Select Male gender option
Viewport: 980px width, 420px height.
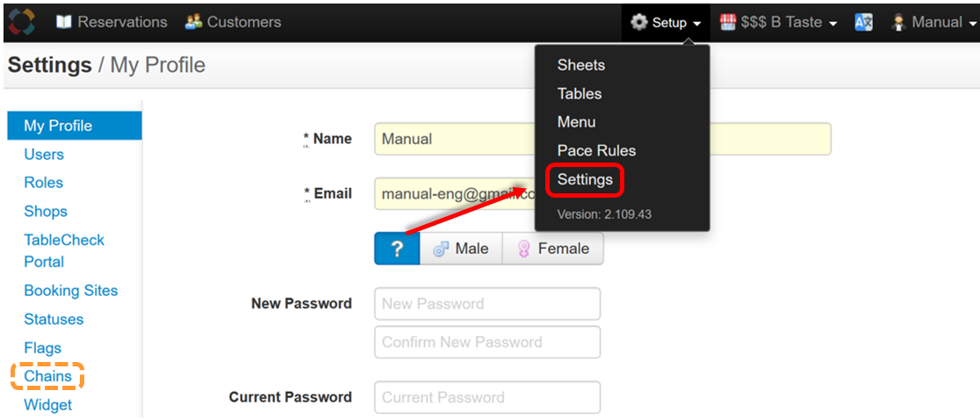click(x=461, y=249)
